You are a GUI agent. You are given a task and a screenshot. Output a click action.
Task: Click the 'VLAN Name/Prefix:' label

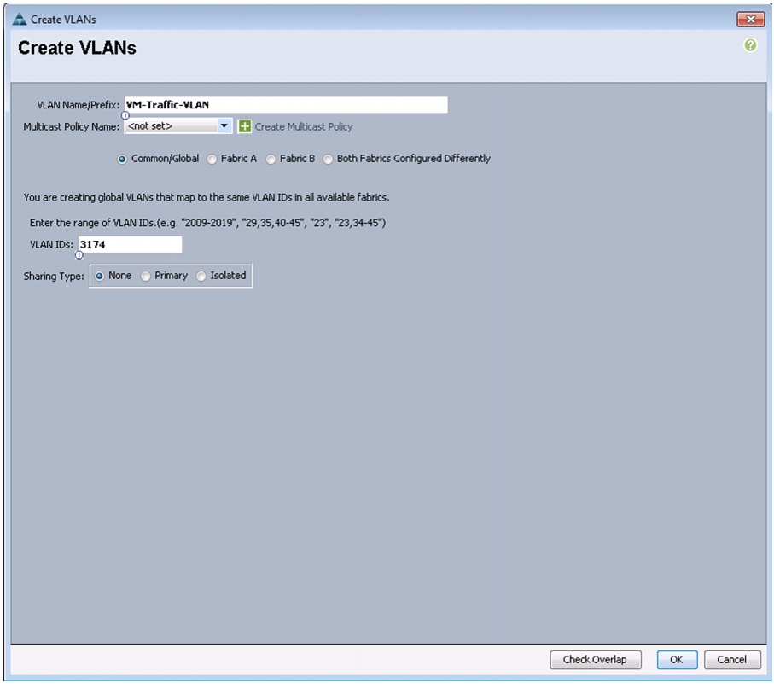pyautogui.click(x=78, y=105)
